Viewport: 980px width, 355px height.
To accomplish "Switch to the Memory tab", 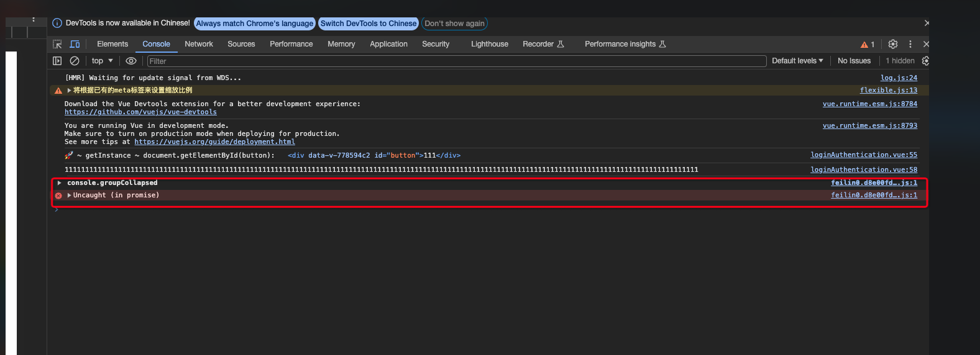I will (341, 44).
